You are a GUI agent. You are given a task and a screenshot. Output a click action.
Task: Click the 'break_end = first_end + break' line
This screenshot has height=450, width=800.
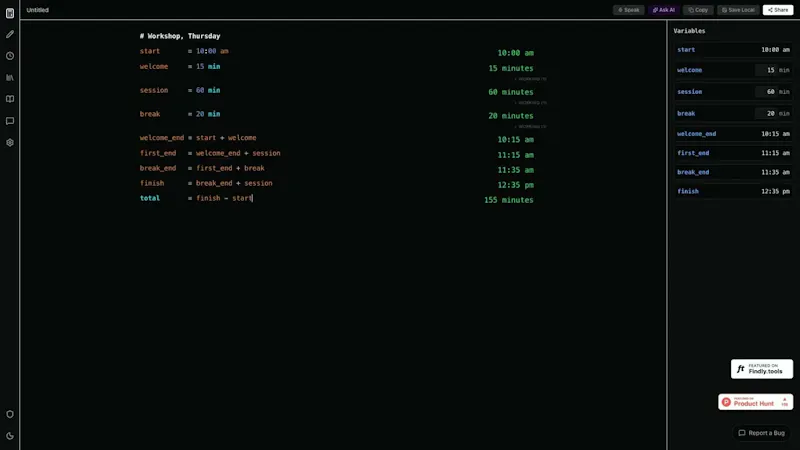point(202,168)
